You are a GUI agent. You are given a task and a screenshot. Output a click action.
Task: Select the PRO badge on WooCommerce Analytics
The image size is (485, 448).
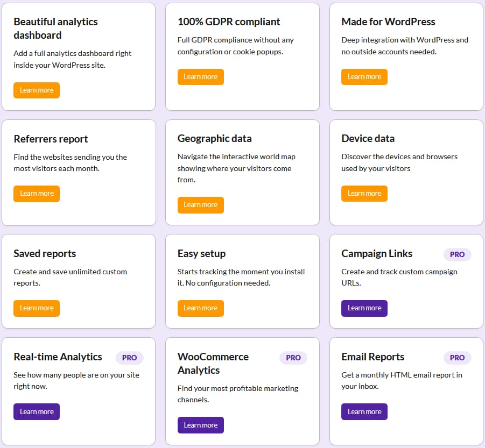click(293, 358)
